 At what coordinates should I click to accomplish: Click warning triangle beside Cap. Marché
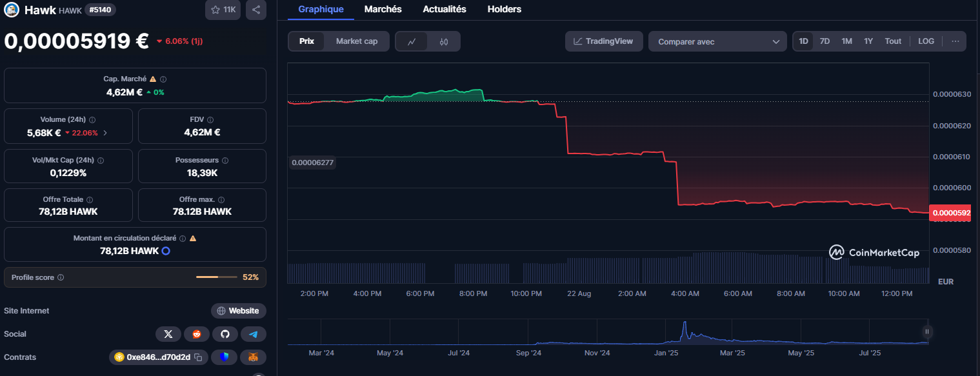[x=153, y=79]
